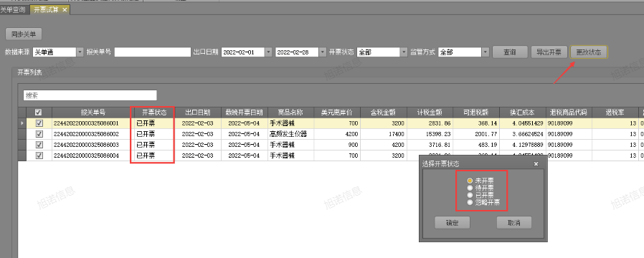Close the 选择开票状态 dialog
Viewport: 644px width, 258px height.
click(x=536, y=163)
